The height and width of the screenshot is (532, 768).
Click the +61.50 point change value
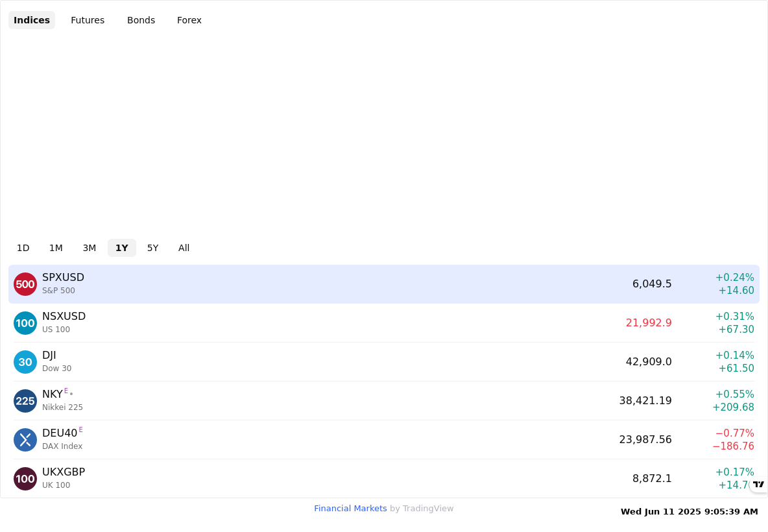[x=736, y=369]
